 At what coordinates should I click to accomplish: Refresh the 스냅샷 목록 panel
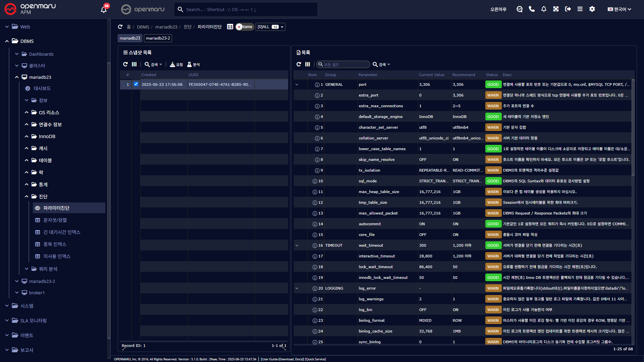tap(125, 64)
